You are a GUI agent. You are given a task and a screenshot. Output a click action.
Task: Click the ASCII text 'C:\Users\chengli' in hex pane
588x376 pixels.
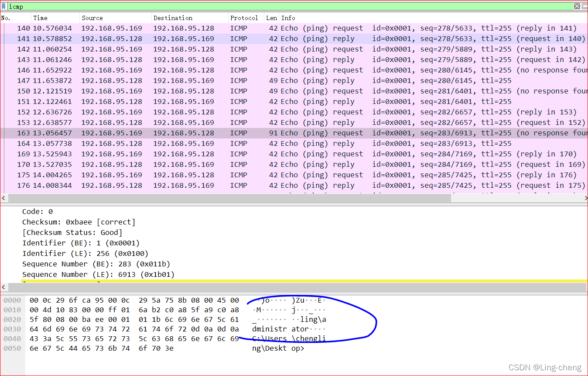coord(288,338)
